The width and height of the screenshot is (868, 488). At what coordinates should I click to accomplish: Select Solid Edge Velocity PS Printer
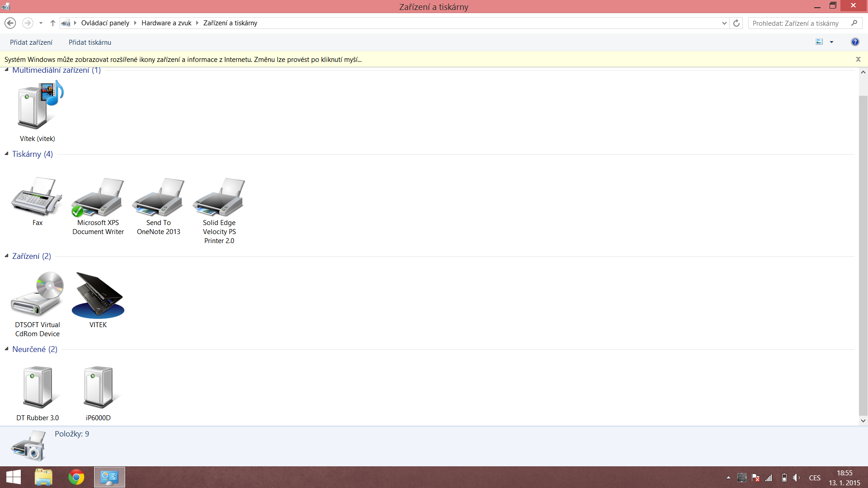coord(219,197)
